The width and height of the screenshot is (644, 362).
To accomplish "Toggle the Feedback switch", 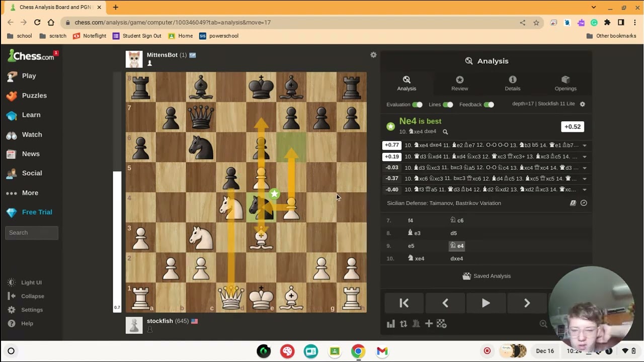I will click(489, 105).
